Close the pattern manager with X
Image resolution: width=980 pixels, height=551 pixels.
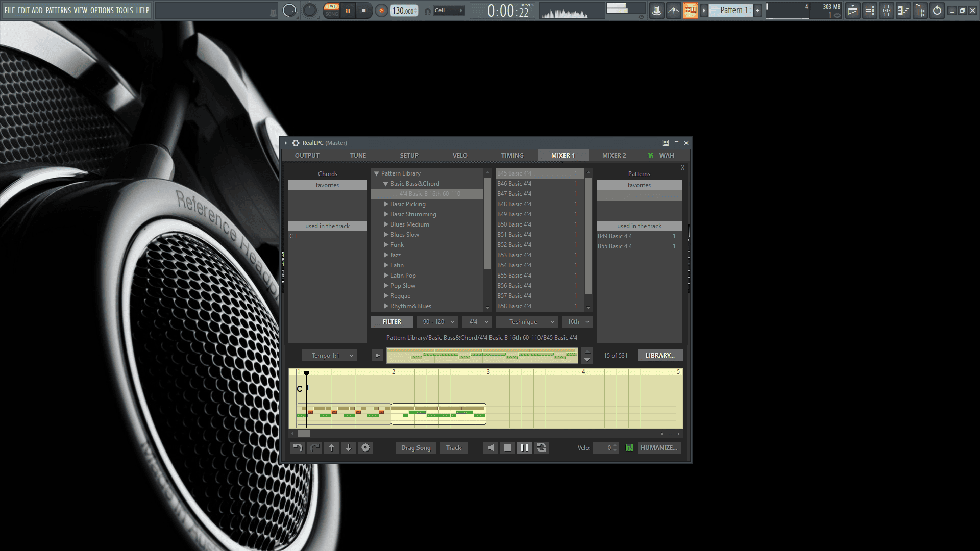682,168
